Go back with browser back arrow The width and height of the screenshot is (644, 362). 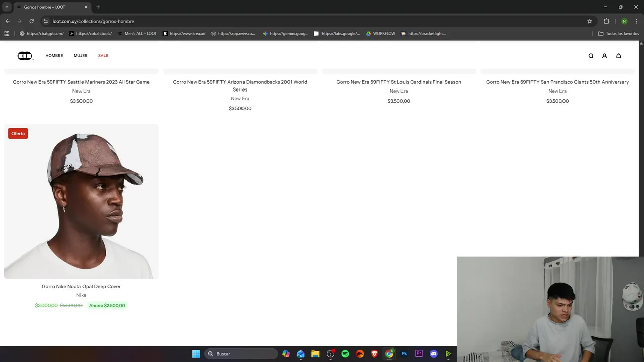point(7,21)
